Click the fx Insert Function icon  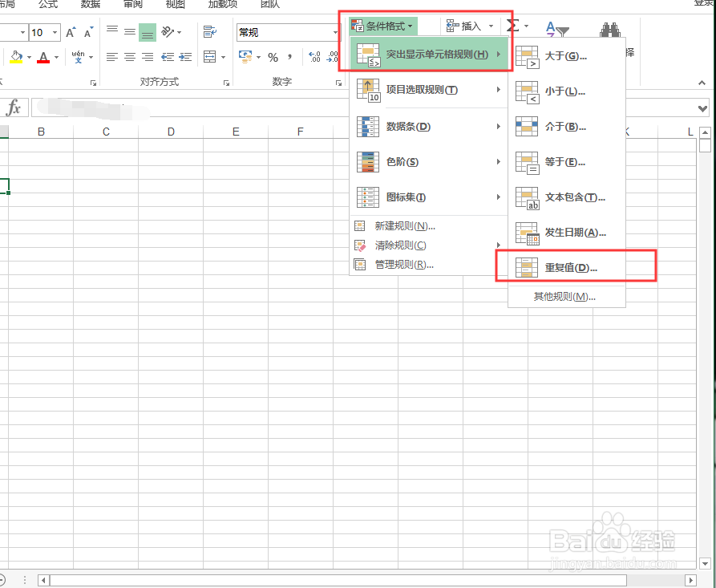pos(14,108)
